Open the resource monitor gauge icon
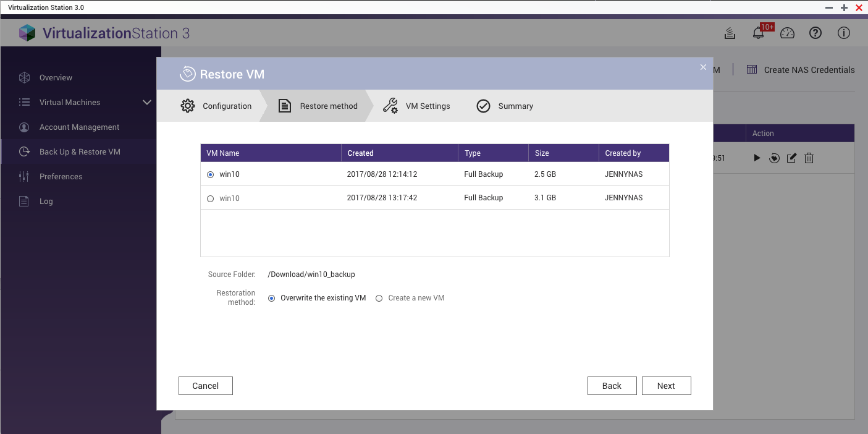The image size is (868, 434). point(787,33)
